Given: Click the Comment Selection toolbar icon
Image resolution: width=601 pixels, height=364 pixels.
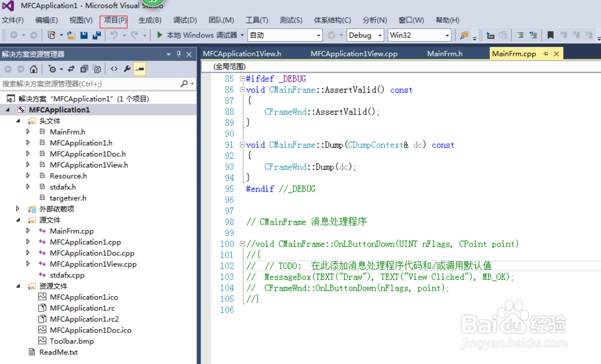Looking at the screenshot, I should click(x=520, y=35).
